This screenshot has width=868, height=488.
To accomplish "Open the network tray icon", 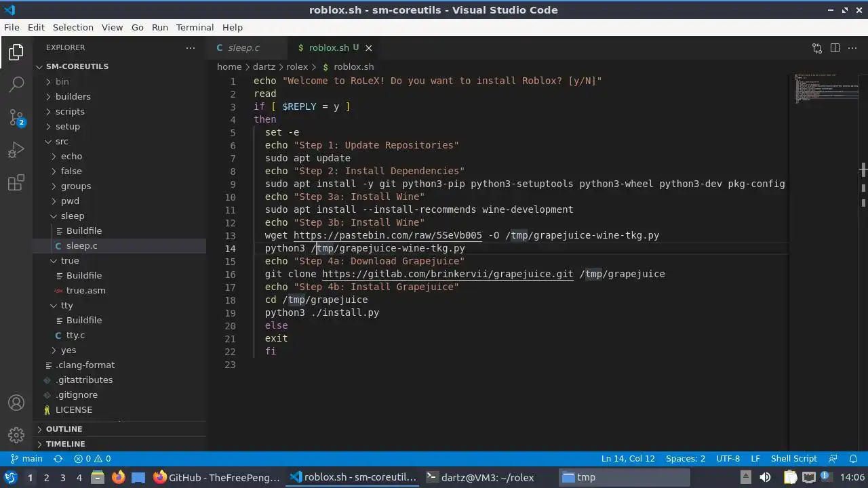I will tap(810, 477).
